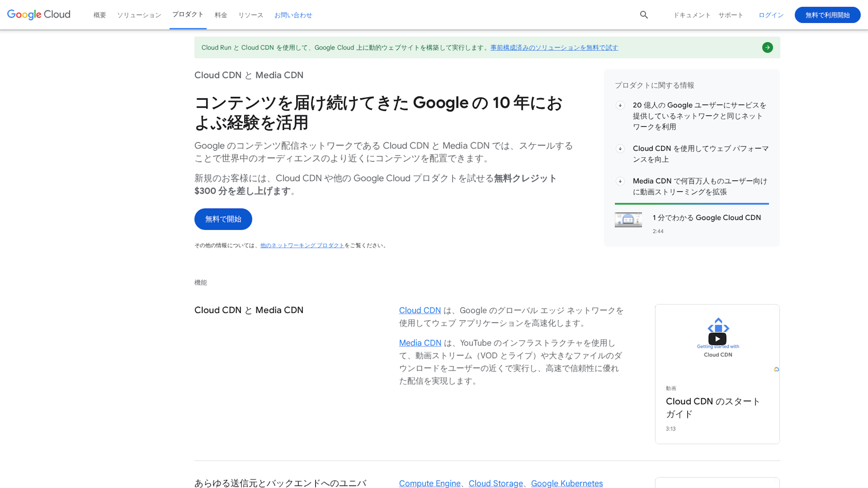868x488 pixels.
Task: Open the リソース menu
Action: coord(251,15)
